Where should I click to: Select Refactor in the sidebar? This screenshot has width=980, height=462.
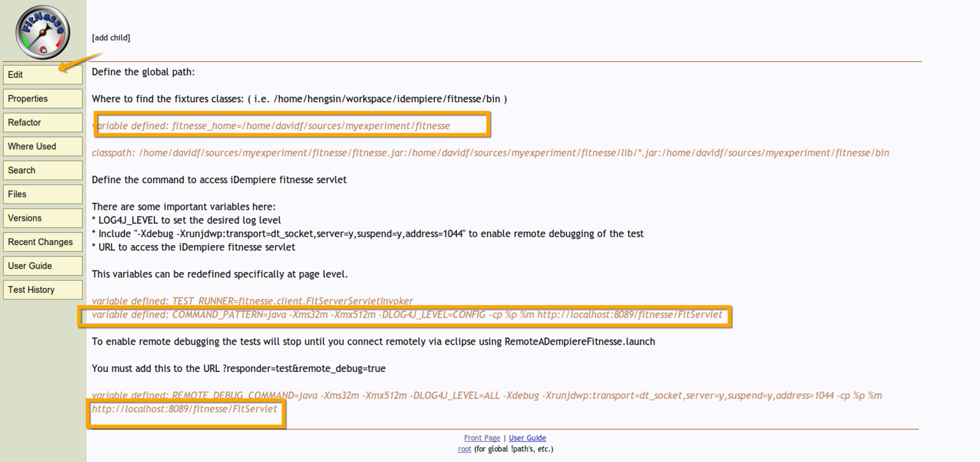click(43, 123)
